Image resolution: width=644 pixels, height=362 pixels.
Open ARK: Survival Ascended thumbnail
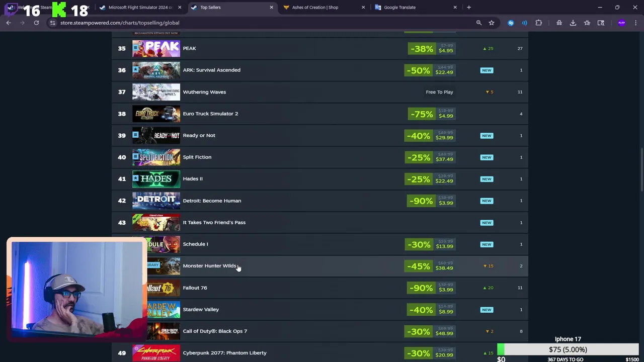tap(156, 70)
